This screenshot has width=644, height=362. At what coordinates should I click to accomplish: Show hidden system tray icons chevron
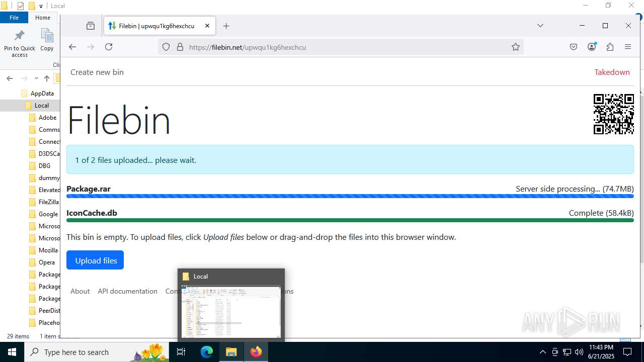coord(542,352)
